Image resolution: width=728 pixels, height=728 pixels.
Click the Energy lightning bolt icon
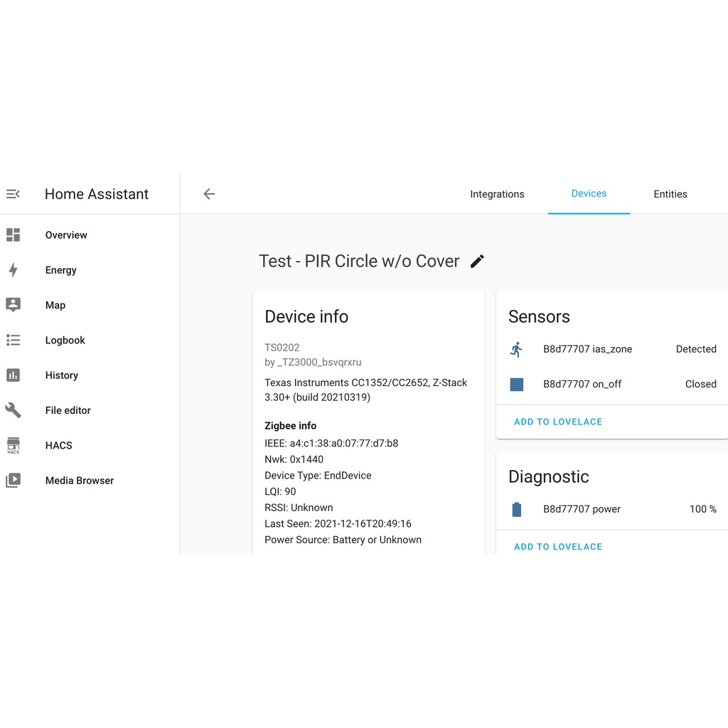tap(13, 270)
